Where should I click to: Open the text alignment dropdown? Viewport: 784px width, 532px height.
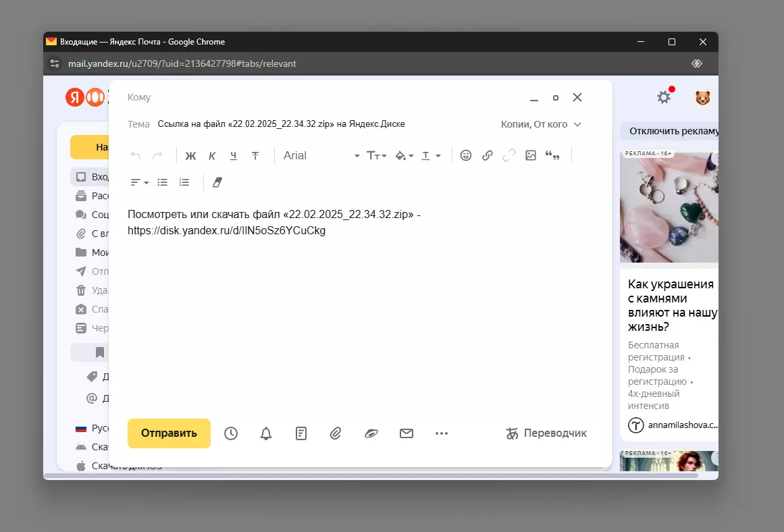140,182
